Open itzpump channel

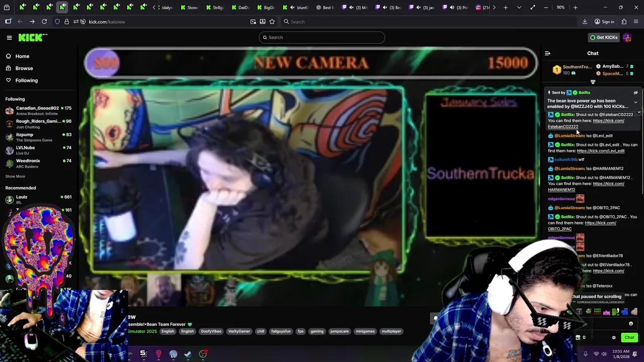point(38,137)
